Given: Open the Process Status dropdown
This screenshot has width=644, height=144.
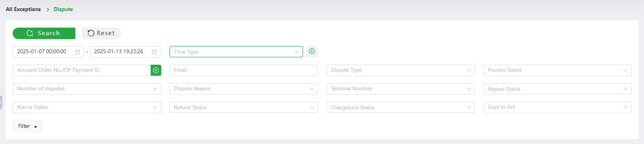Looking at the screenshot, I should [557, 70].
